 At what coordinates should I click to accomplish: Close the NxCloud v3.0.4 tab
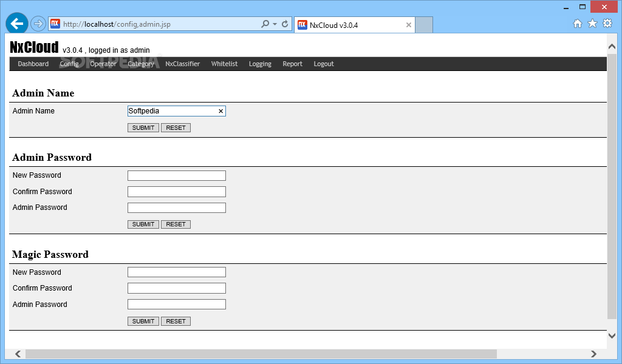[x=409, y=25]
